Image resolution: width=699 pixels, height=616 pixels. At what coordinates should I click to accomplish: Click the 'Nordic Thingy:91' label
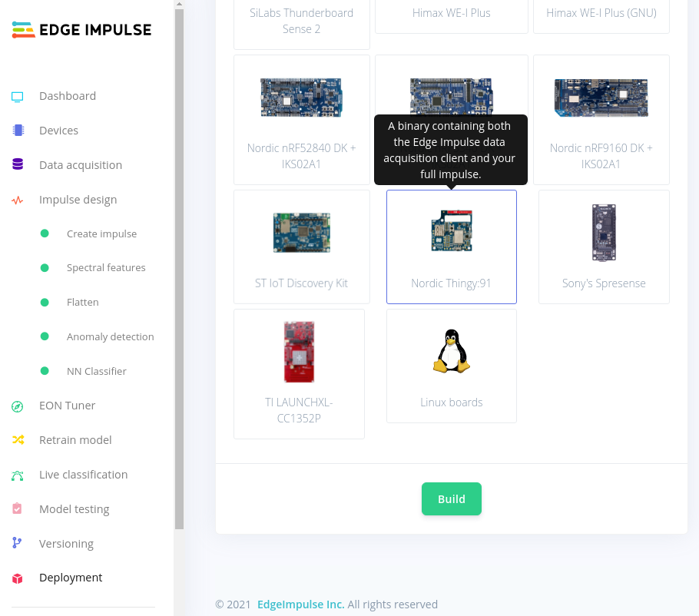click(x=451, y=283)
